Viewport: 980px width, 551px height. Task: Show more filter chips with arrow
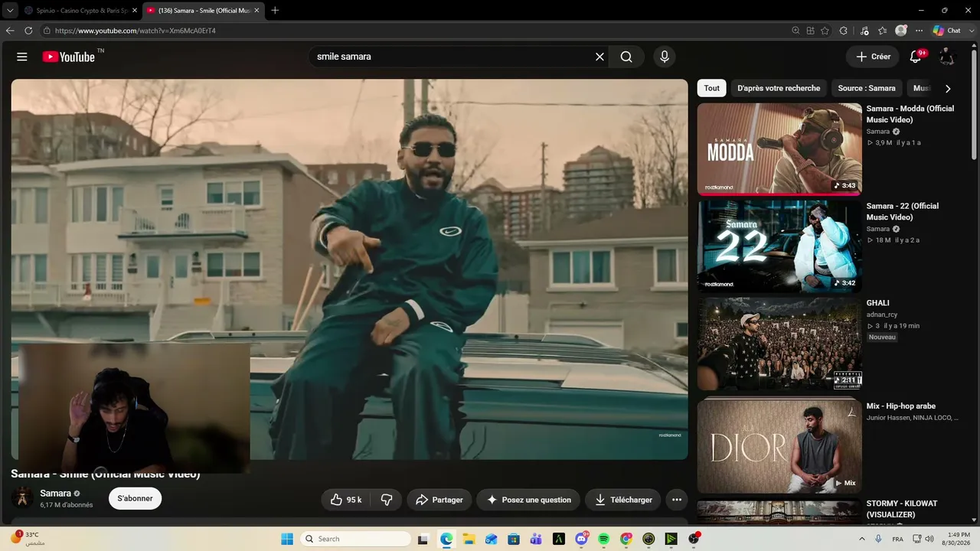pyautogui.click(x=948, y=88)
